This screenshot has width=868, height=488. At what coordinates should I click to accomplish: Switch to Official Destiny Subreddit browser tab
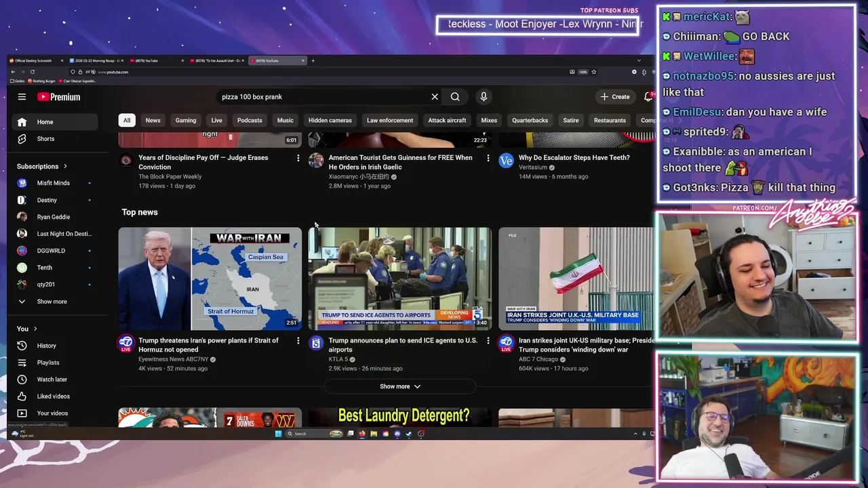point(36,60)
